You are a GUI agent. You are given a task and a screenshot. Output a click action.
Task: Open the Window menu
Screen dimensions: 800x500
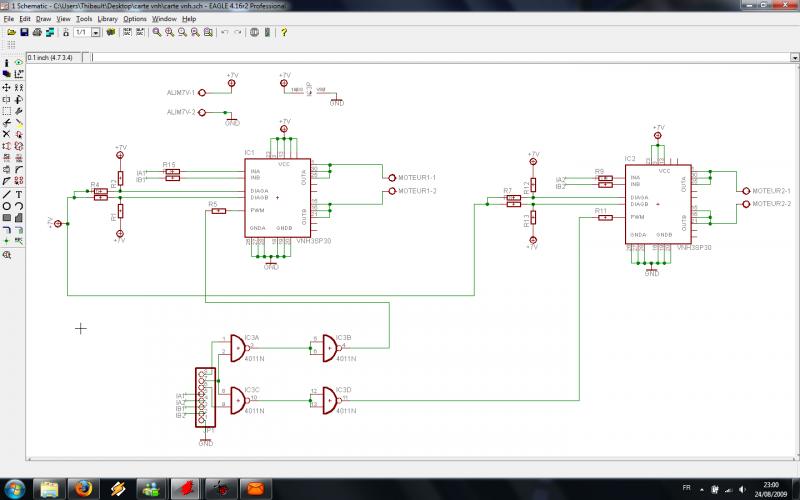pos(164,19)
